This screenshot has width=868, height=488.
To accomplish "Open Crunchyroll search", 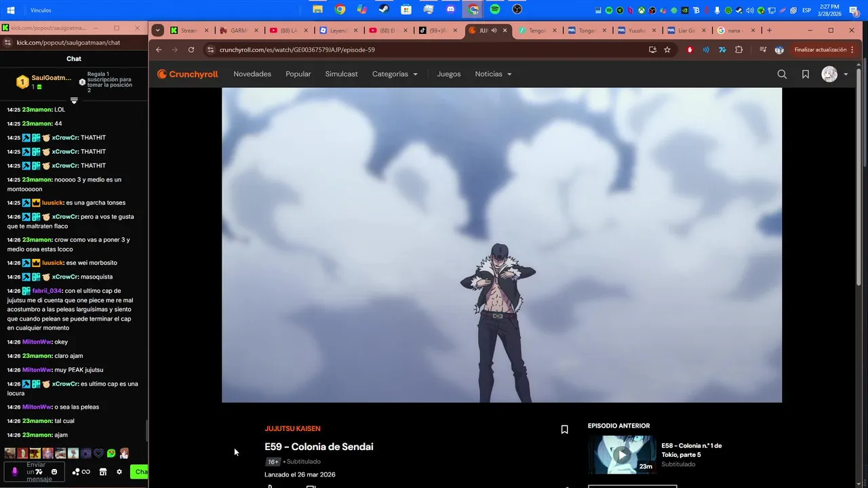I will pyautogui.click(x=782, y=74).
